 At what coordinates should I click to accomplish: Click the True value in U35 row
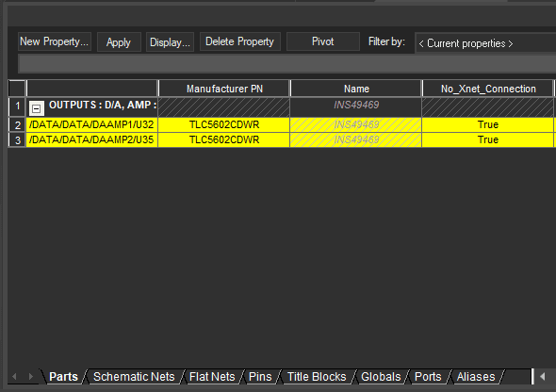488,139
